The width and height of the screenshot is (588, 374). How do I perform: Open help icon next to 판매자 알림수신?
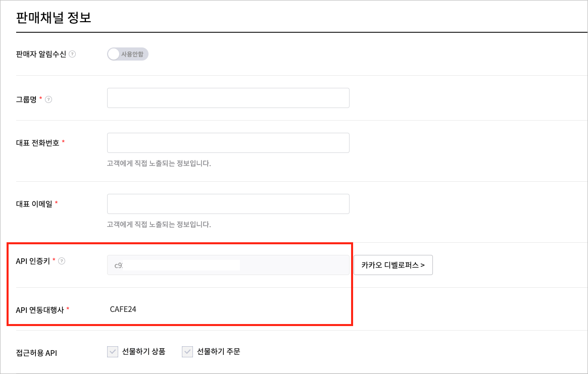tap(72, 54)
